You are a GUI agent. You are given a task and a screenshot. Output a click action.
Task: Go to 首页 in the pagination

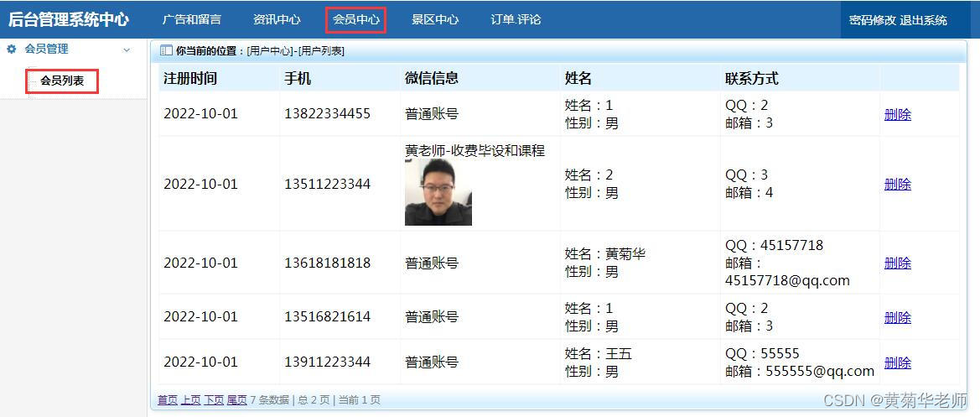pos(168,400)
